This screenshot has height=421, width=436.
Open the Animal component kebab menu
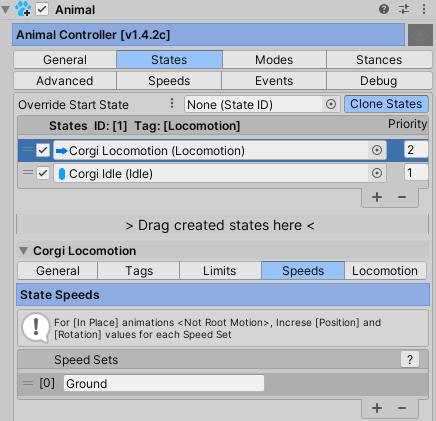(x=424, y=9)
